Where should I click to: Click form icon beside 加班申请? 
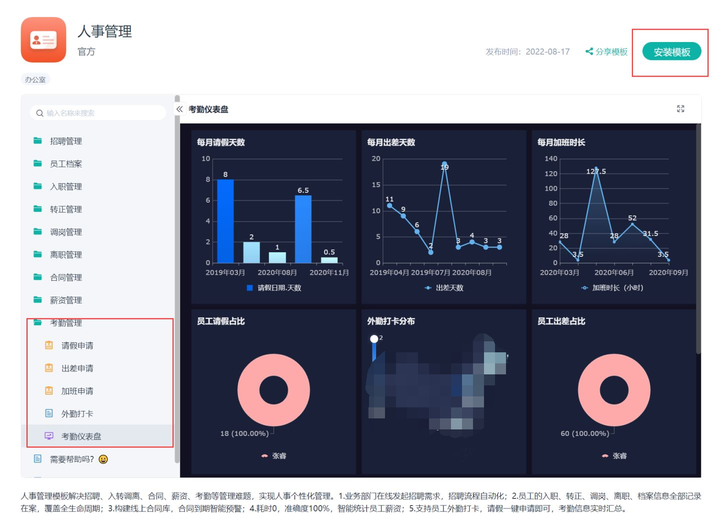pos(49,390)
